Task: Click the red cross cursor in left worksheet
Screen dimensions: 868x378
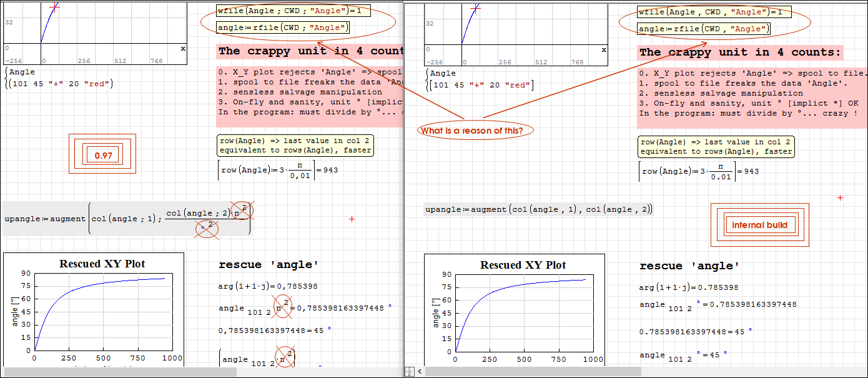Action: click(352, 219)
